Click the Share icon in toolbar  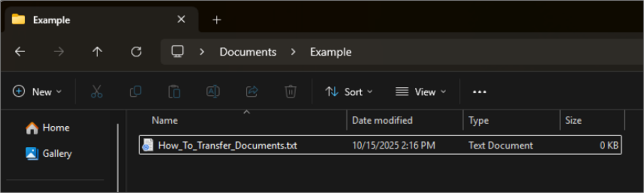click(x=251, y=92)
